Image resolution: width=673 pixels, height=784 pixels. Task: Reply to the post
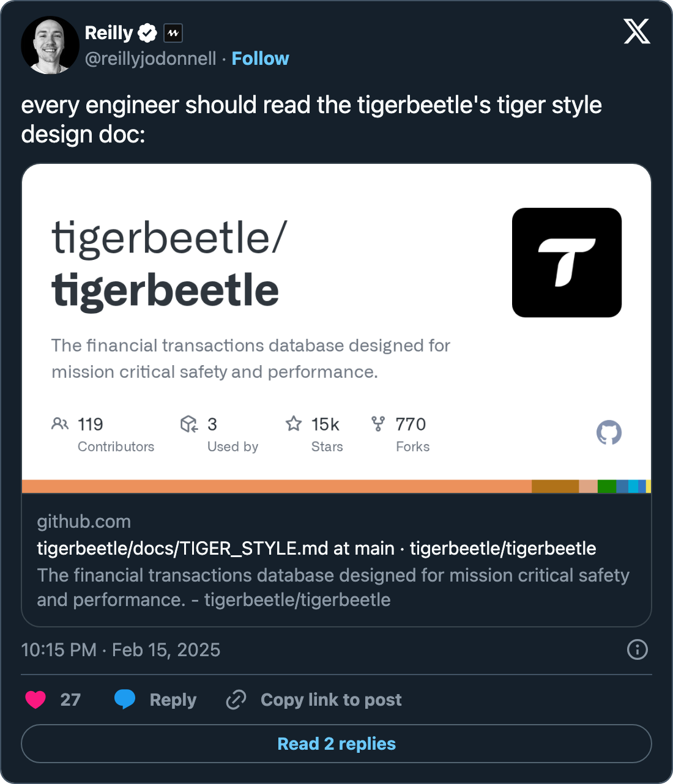click(x=156, y=700)
